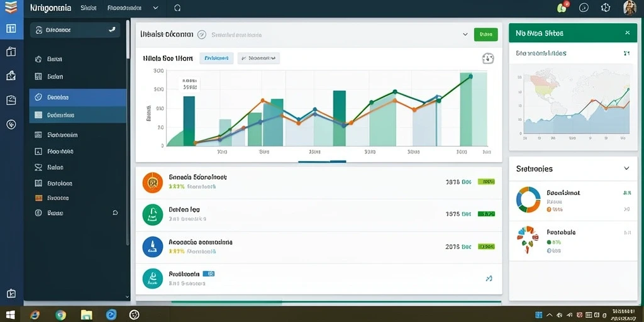The height and width of the screenshot is (322, 644).
Task: Click the green button in main panel header
Action: (x=486, y=35)
